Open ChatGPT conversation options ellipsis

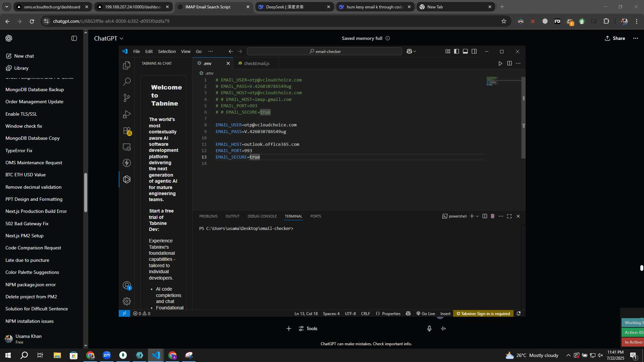point(636,38)
